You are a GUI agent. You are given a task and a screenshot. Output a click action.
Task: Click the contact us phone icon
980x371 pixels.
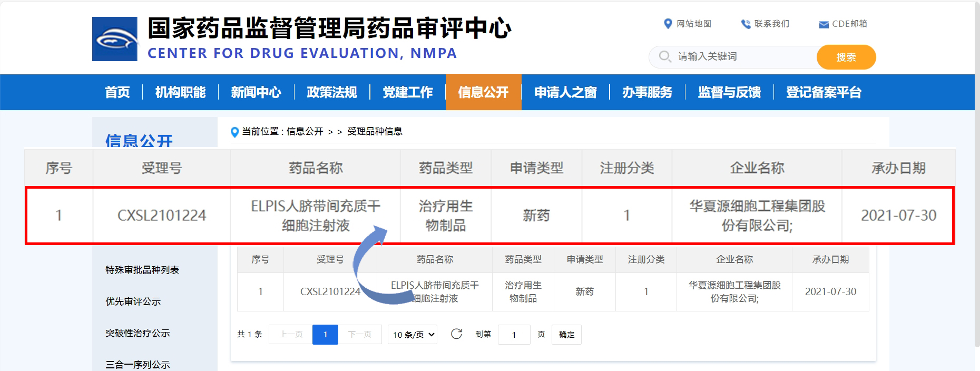pyautogui.click(x=746, y=24)
